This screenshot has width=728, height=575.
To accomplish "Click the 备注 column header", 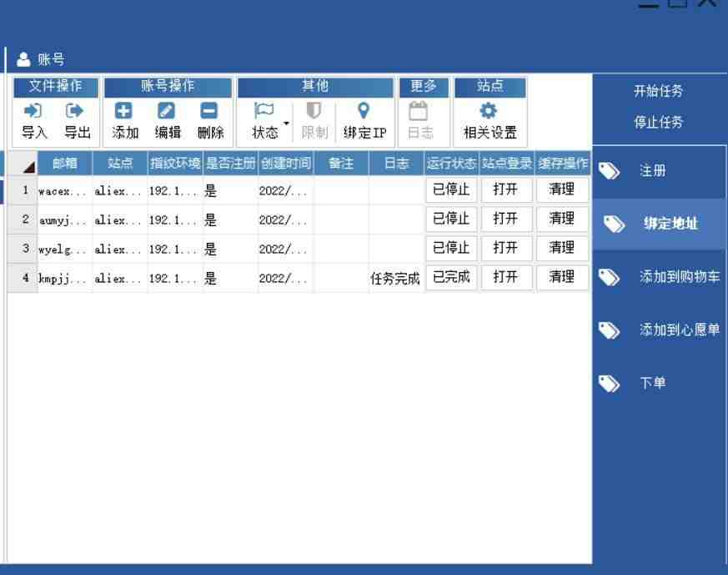I will (x=341, y=164).
